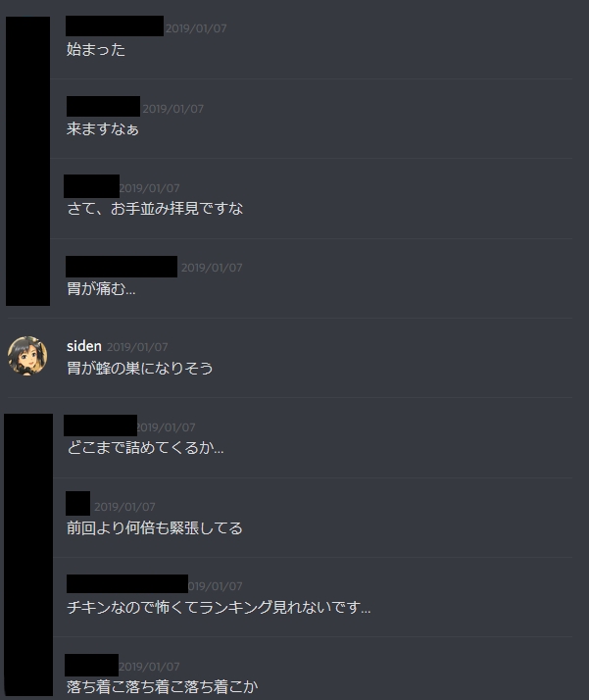Click redacted username above 始まった

click(x=115, y=25)
